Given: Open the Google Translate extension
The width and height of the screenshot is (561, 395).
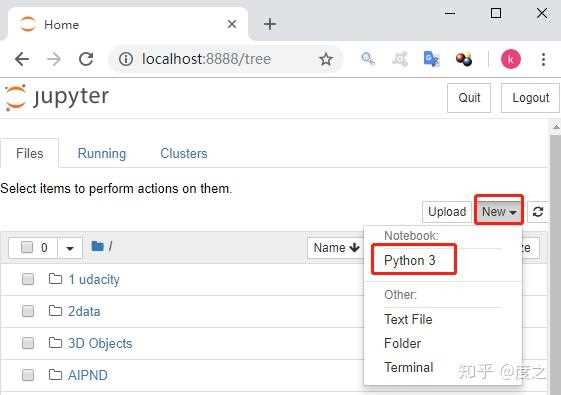Looking at the screenshot, I should pos(431,59).
